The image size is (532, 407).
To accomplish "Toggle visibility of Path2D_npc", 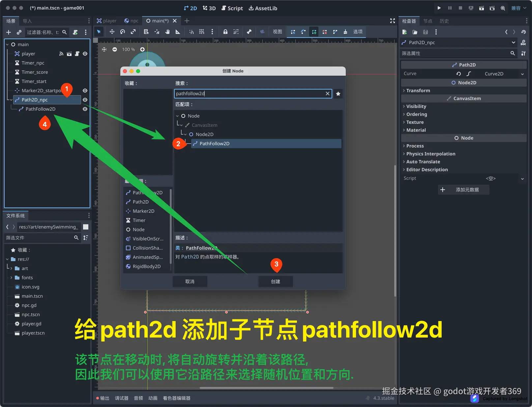I will [x=85, y=100].
